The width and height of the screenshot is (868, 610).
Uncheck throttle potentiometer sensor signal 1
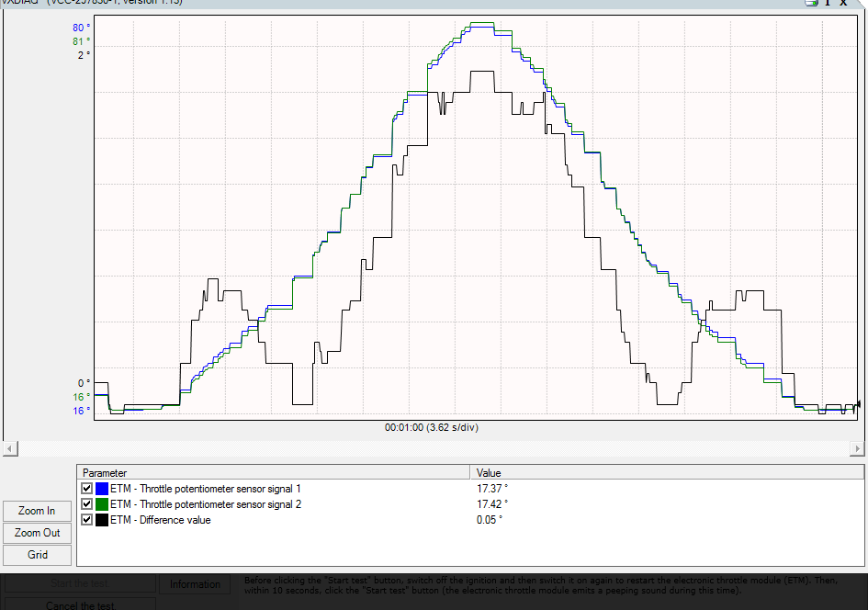(87, 489)
